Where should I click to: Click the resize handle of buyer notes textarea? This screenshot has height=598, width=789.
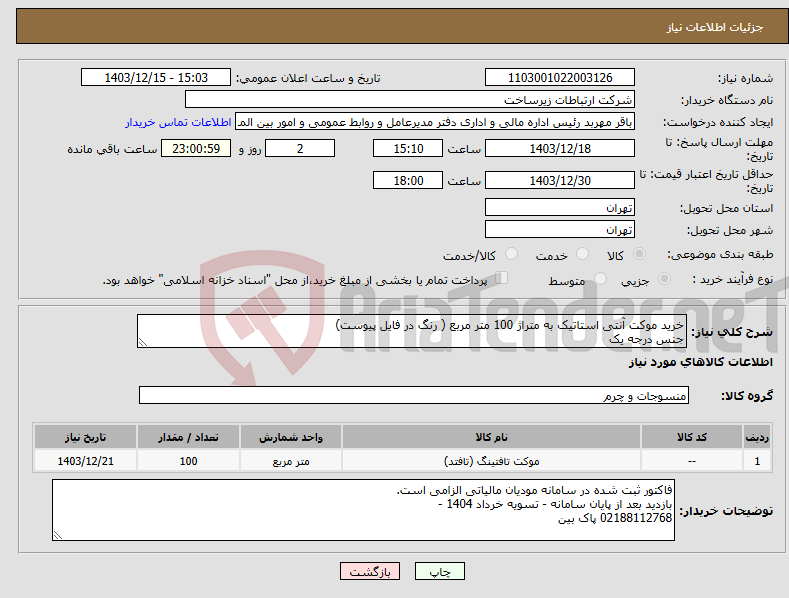pos(58,535)
